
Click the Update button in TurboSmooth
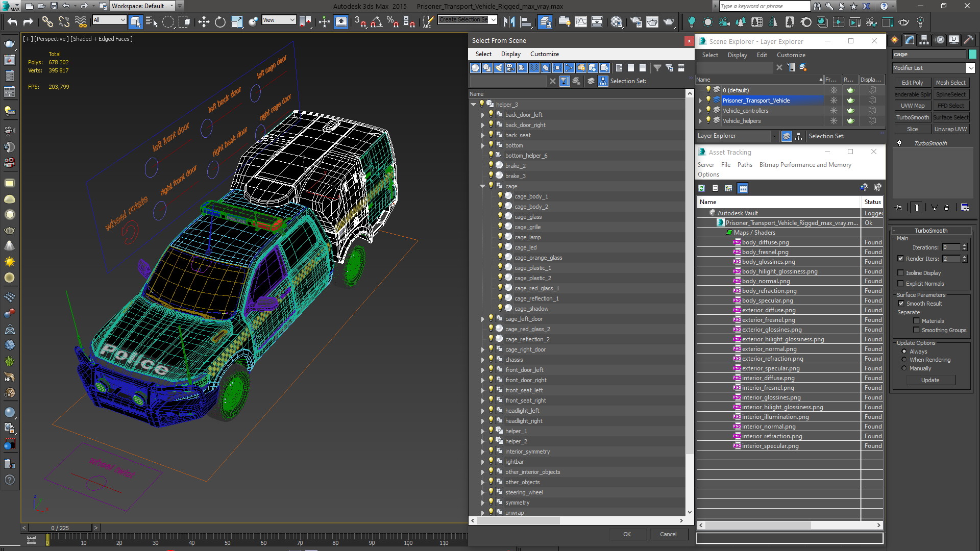[930, 380]
